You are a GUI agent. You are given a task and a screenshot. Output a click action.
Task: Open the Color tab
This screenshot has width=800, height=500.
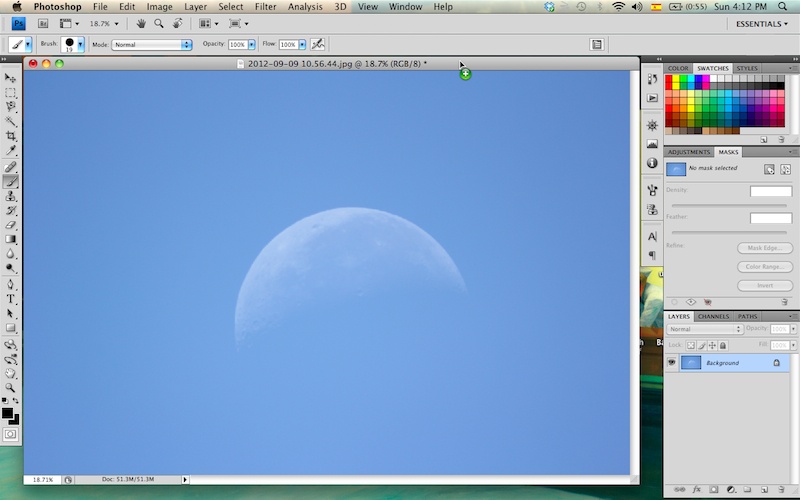click(x=678, y=68)
